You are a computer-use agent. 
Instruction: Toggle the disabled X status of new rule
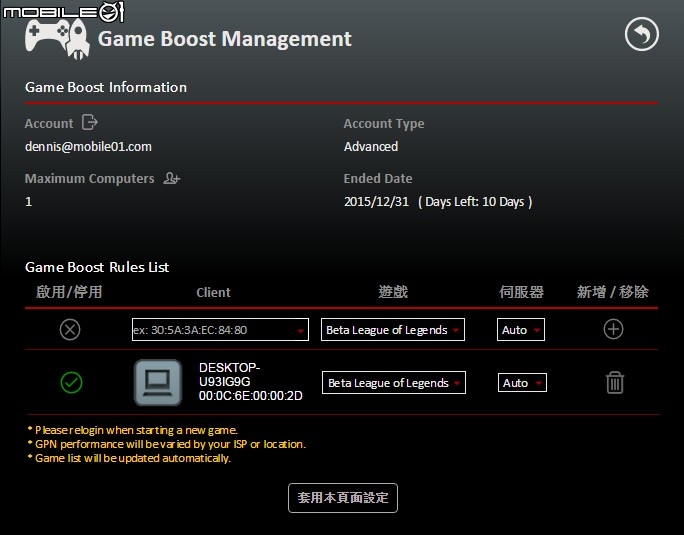point(70,329)
